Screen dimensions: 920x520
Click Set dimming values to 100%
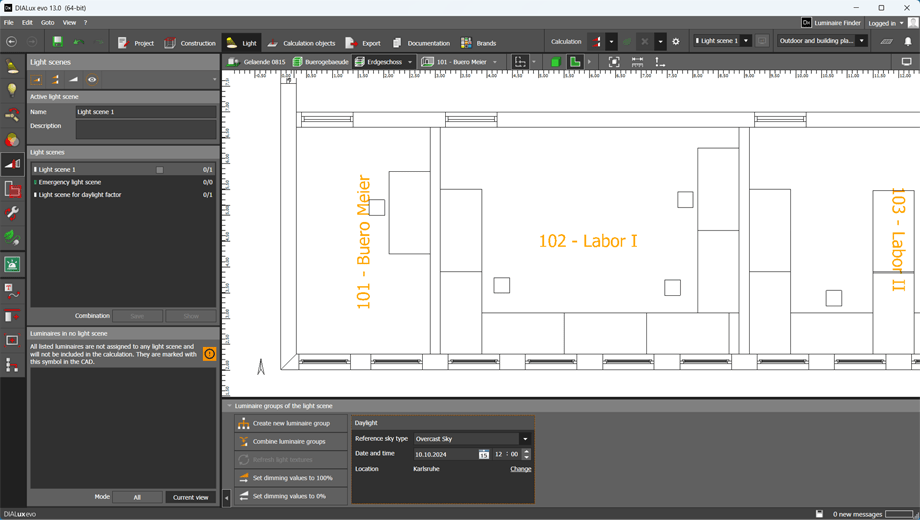pyautogui.click(x=291, y=478)
